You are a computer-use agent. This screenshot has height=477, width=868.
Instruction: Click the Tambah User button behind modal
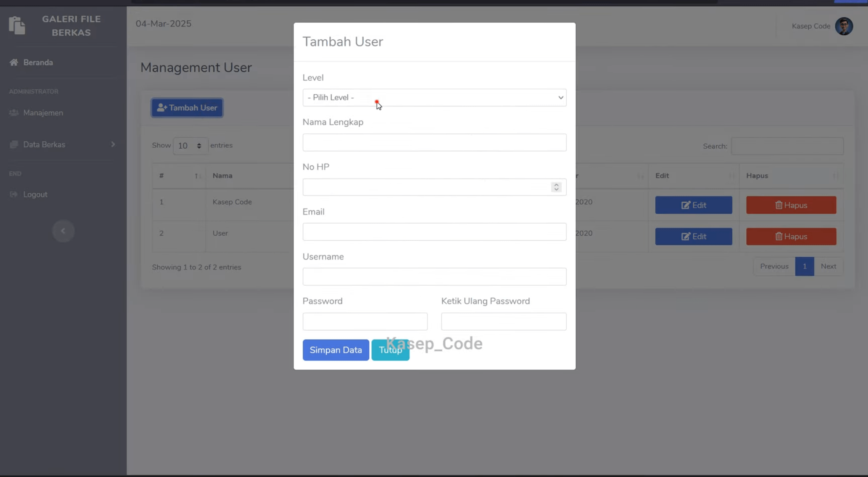click(187, 108)
